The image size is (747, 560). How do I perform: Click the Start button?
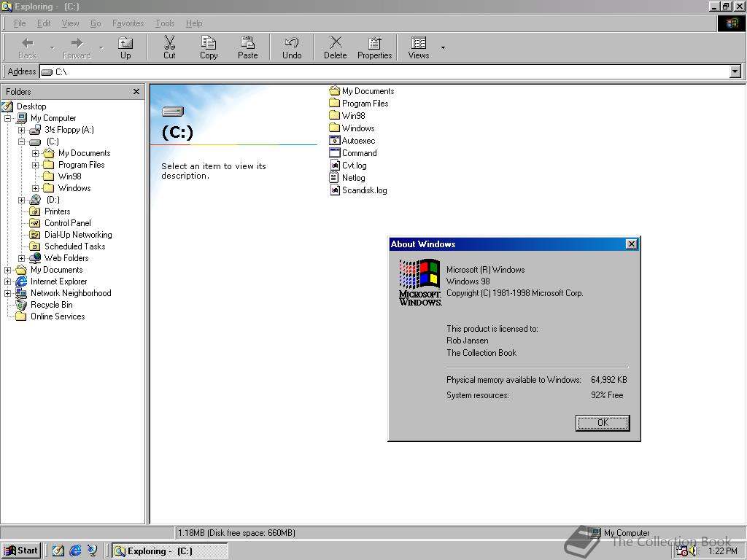point(21,551)
